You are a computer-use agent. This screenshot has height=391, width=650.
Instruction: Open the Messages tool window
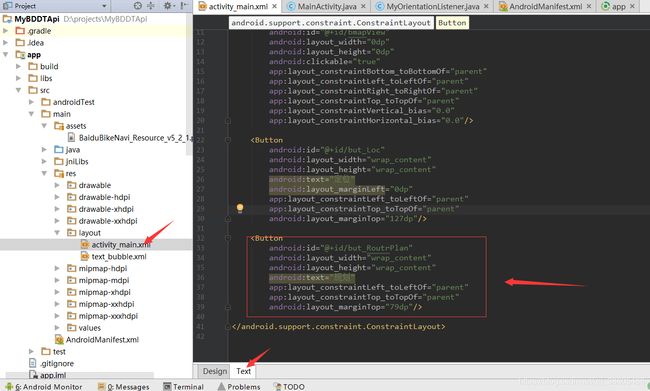coord(124,386)
